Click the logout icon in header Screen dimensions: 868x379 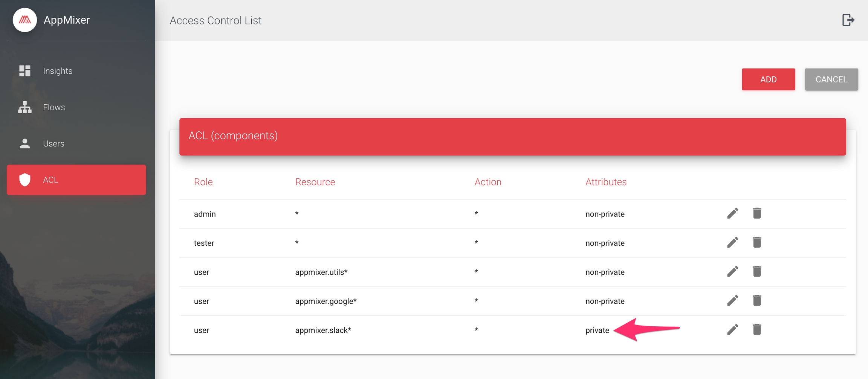click(x=848, y=20)
